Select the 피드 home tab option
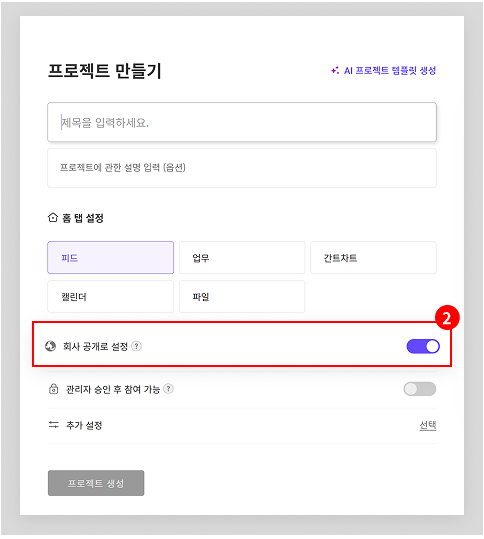Viewport: 484px width, 539px height. (x=110, y=257)
